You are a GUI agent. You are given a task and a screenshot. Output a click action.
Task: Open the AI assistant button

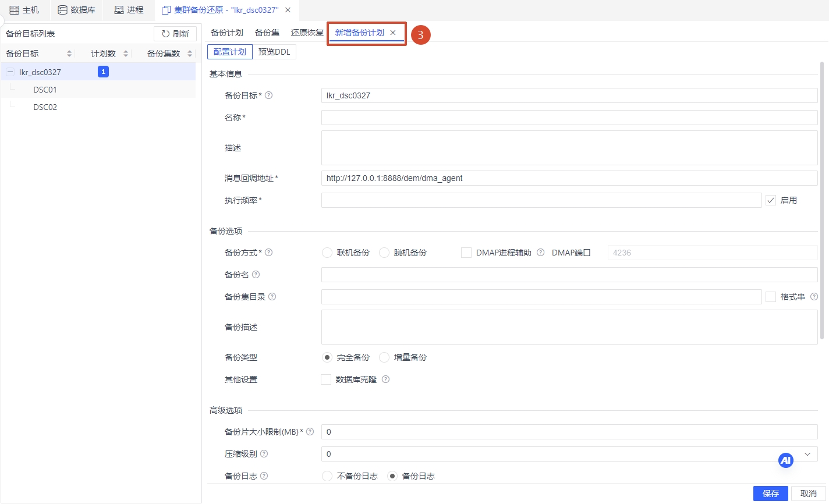point(786,460)
